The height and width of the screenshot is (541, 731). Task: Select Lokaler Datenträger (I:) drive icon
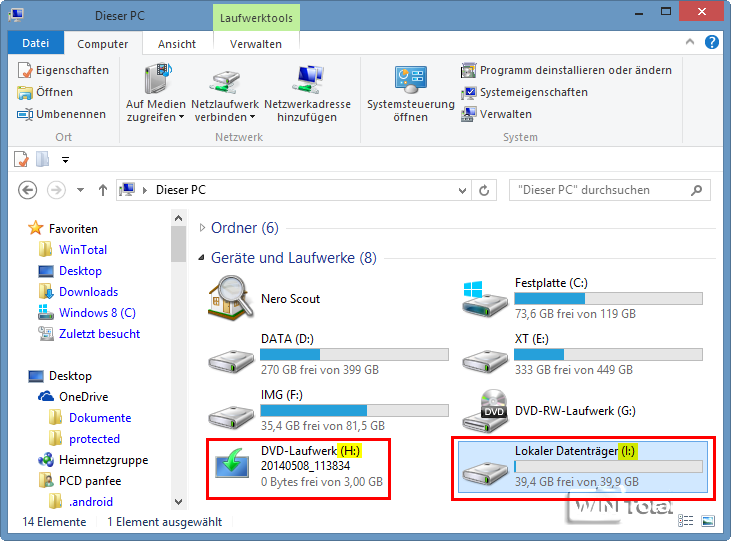click(485, 473)
